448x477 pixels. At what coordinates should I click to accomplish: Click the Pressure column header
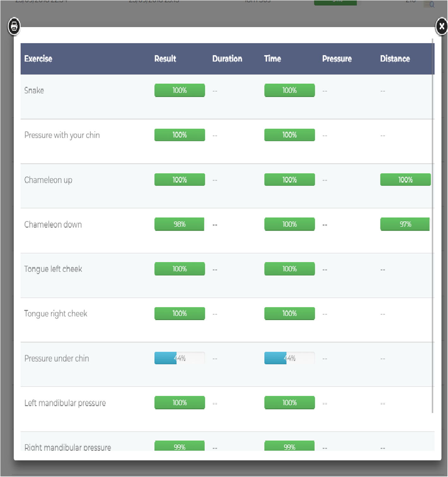337,59
